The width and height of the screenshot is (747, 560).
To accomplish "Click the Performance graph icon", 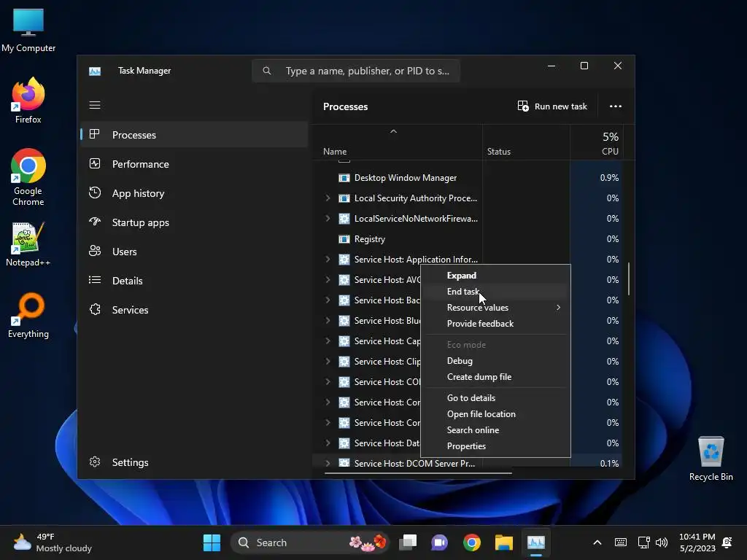I will point(95,163).
